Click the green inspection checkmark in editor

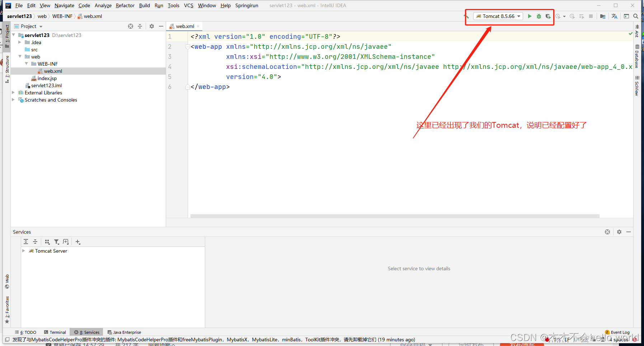[630, 34]
